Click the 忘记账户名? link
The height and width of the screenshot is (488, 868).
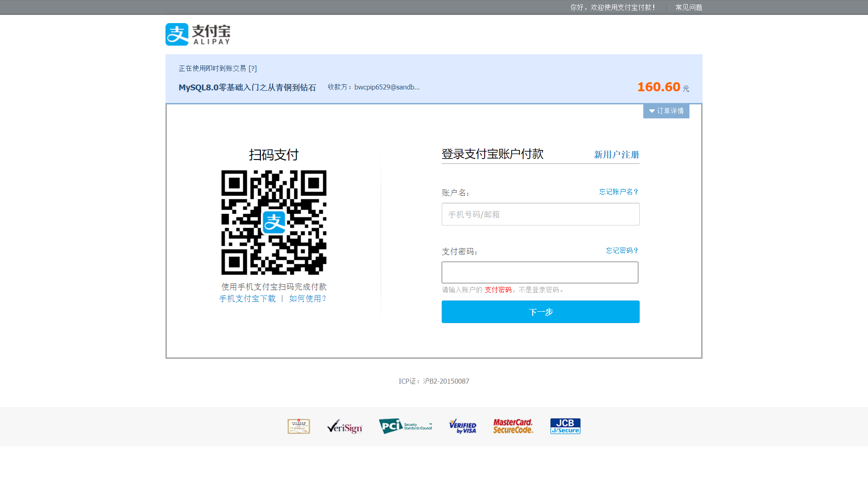(x=618, y=192)
